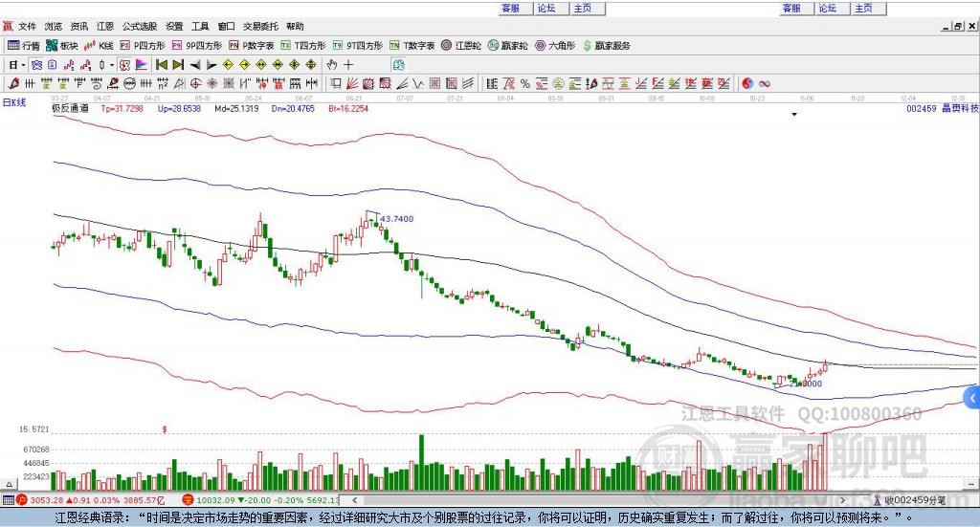Open the 文件 menu
The width and height of the screenshot is (980, 527).
(x=27, y=26)
